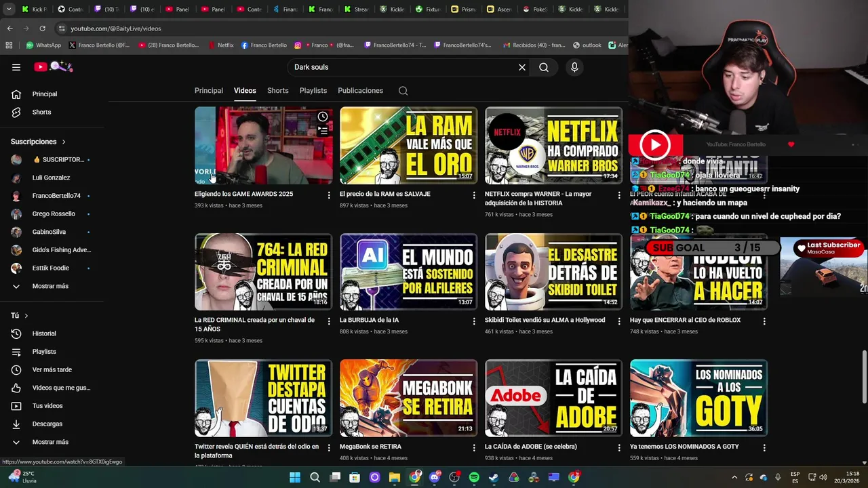Open options for Eliginedo los GAME AWARDS 2025
This screenshot has width=868, height=488.
point(329,195)
